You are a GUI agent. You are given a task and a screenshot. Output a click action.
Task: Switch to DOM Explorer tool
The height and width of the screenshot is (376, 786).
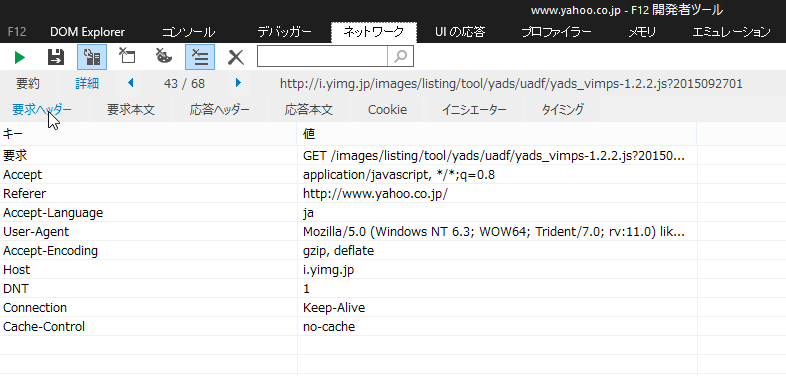point(87,32)
